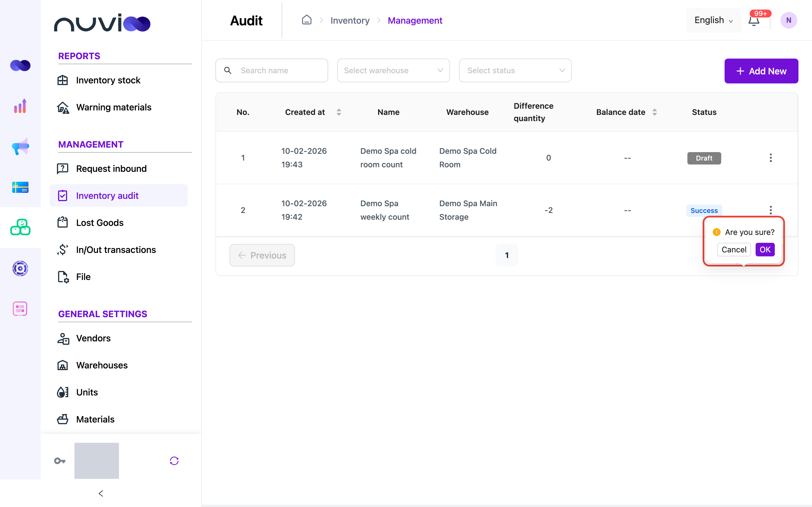Open the gift card module icon
The image size is (812, 507).
click(x=20, y=187)
